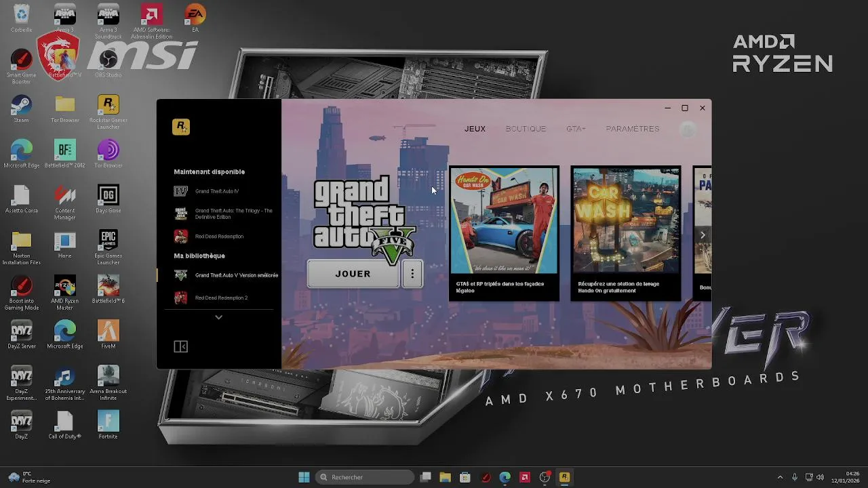The image size is (868, 488).
Task: Select the Content Manager desktop icon
Action: (x=65, y=202)
